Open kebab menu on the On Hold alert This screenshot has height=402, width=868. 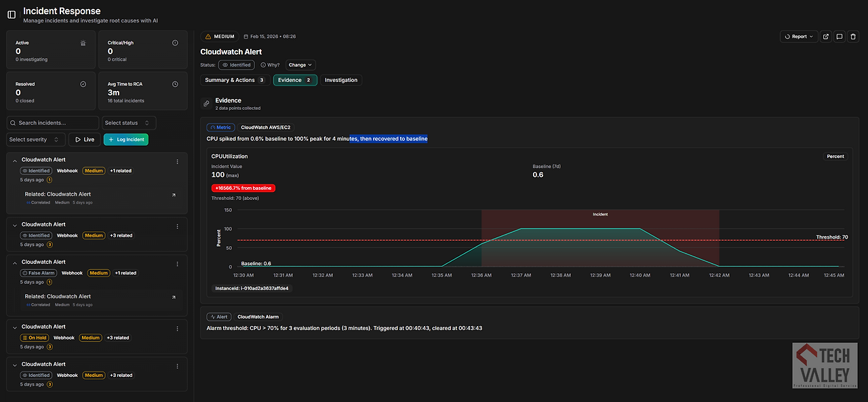click(178, 328)
